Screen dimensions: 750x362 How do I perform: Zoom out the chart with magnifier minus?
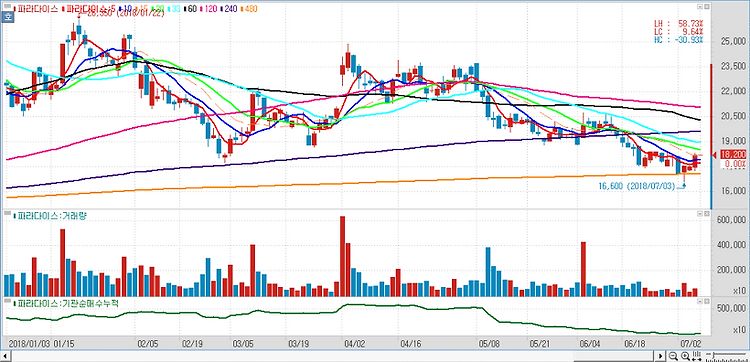coord(673,356)
